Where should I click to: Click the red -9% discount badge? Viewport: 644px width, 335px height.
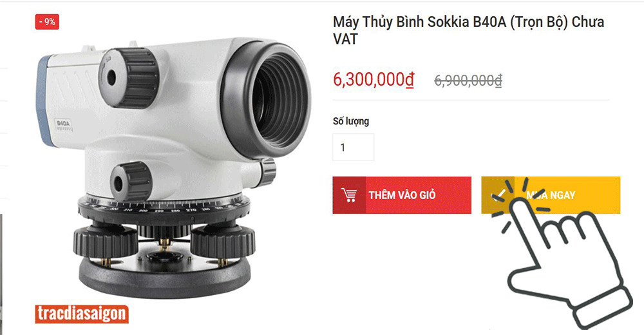[47, 22]
